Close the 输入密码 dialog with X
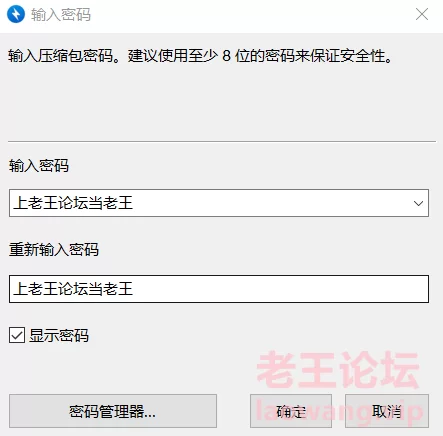443x436 pixels. 422,14
